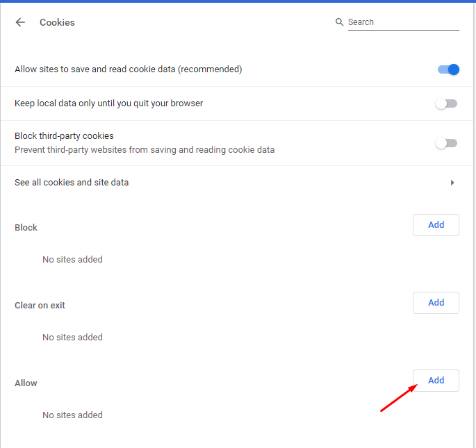
Task: Open the See all cookies and site data label
Action: click(72, 183)
